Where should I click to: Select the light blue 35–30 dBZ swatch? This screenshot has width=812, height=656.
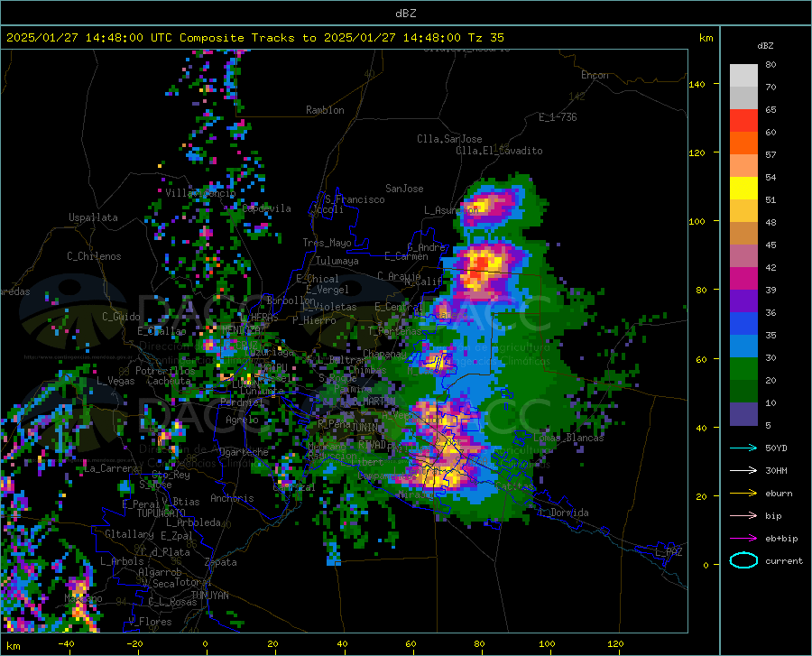(743, 346)
